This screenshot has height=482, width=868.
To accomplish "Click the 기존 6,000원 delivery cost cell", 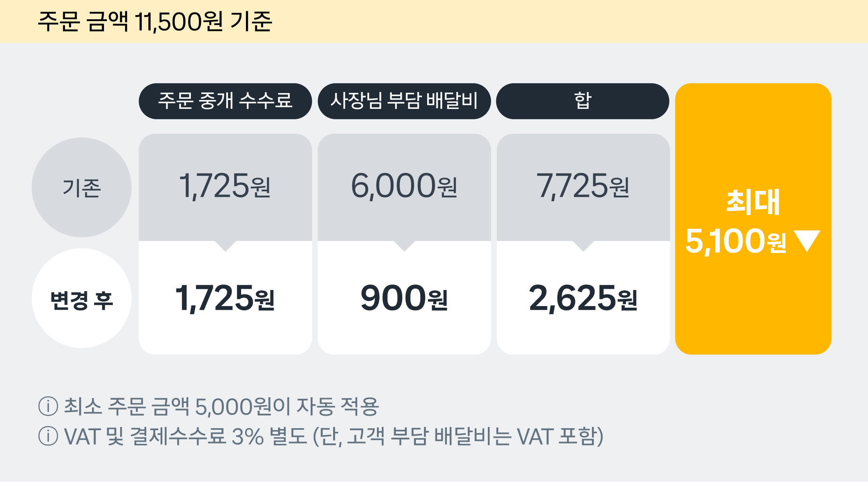I will 404,187.
